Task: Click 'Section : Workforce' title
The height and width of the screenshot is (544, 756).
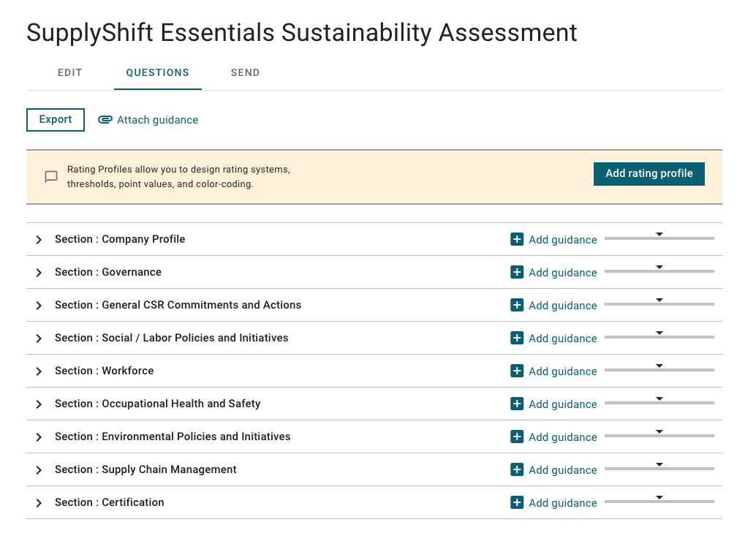Action: (x=104, y=371)
